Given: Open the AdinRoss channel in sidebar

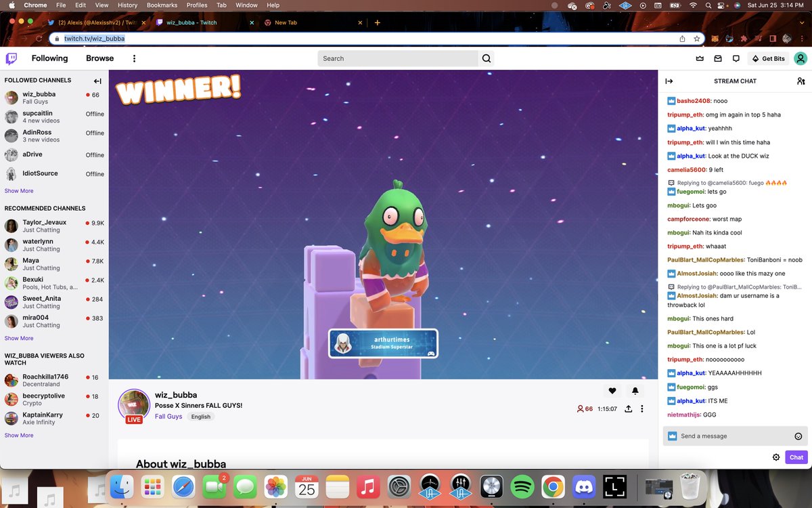Looking at the screenshot, I should (x=54, y=135).
